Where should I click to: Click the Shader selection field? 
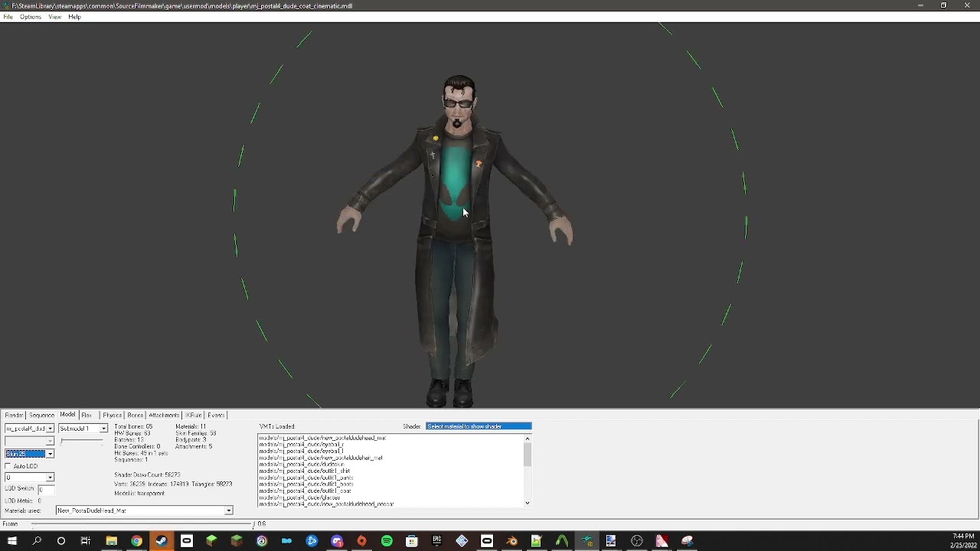pos(479,426)
